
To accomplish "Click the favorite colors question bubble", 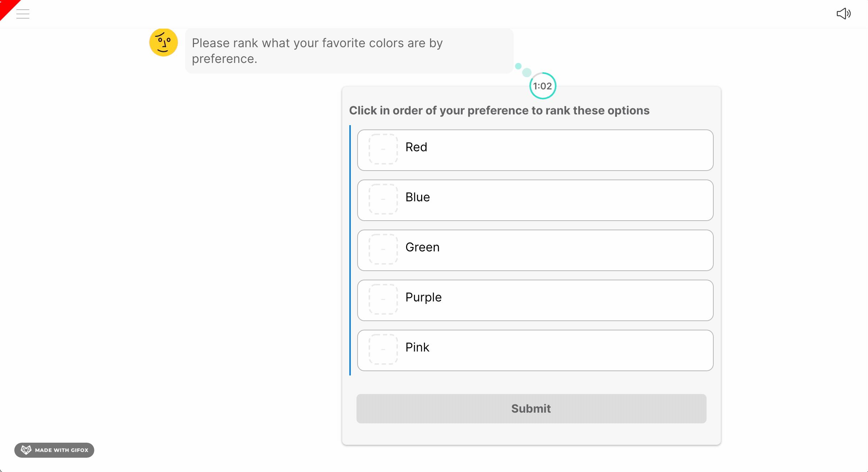I will pyautogui.click(x=349, y=51).
